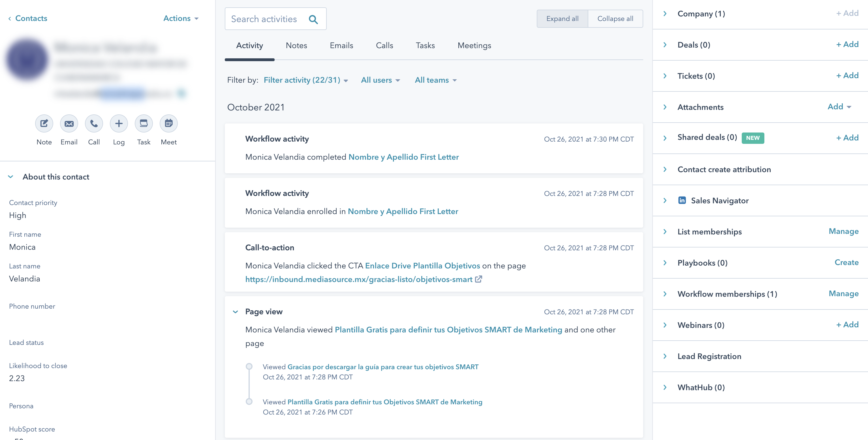Switch to the Tasks tab

click(x=425, y=46)
